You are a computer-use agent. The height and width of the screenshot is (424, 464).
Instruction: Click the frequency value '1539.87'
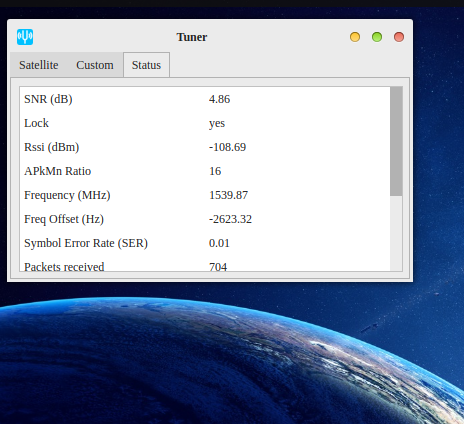228,195
